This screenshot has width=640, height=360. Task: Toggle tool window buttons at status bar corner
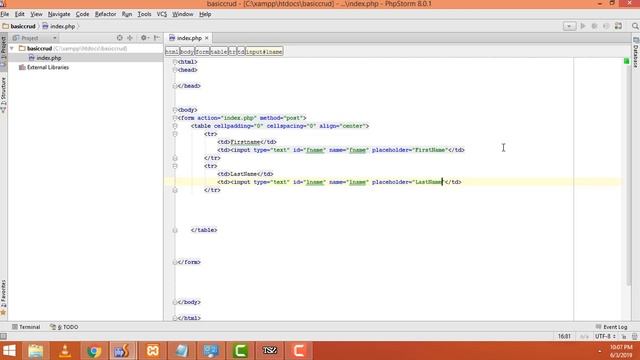coord(3,336)
